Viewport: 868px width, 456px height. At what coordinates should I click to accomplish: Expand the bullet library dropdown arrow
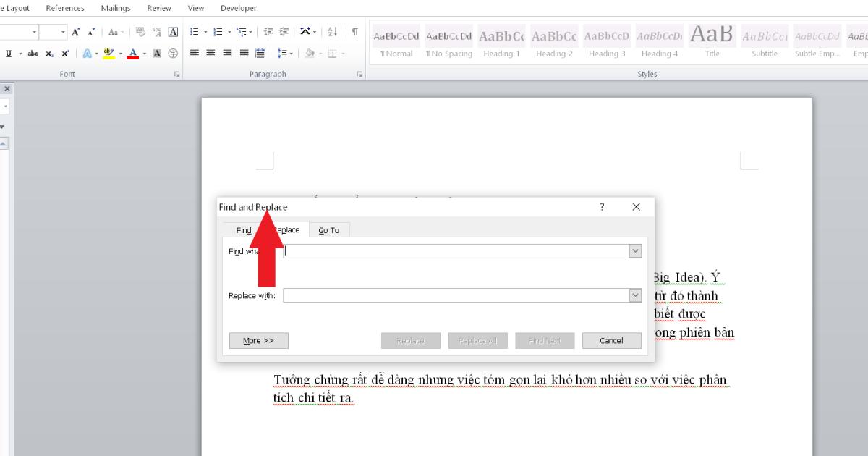[204, 33]
